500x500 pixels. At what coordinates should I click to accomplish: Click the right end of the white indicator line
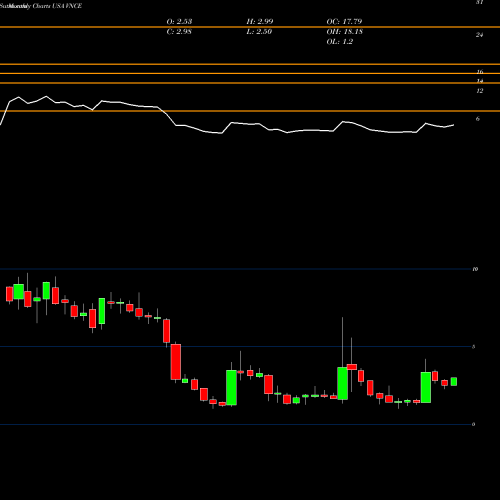[453, 125]
